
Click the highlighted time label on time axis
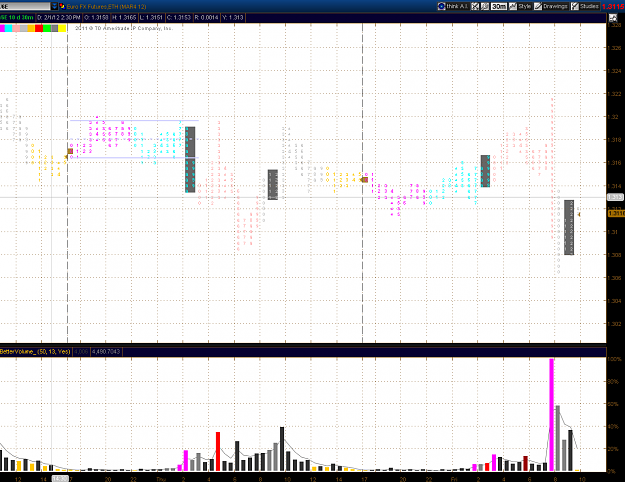click(x=60, y=478)
